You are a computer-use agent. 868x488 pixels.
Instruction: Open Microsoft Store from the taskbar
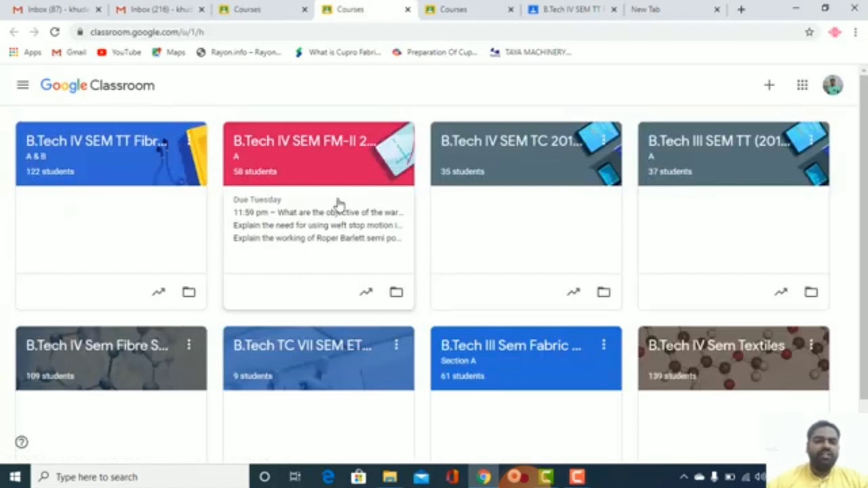tap(359, 476)
